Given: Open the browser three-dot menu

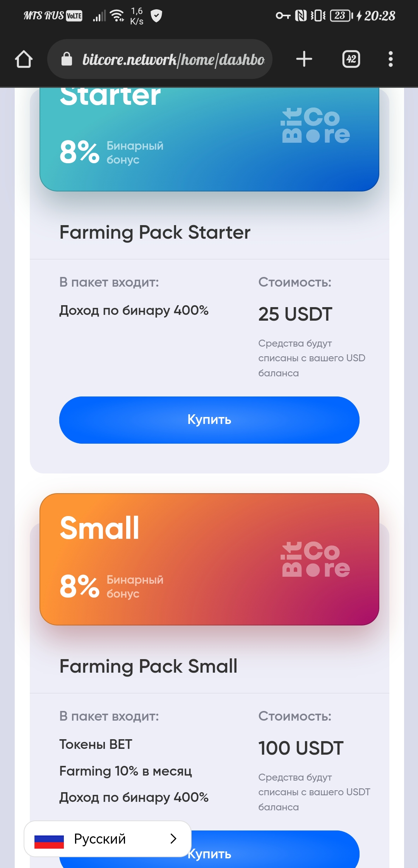Looking at the screenshot, I should point(391,59).
